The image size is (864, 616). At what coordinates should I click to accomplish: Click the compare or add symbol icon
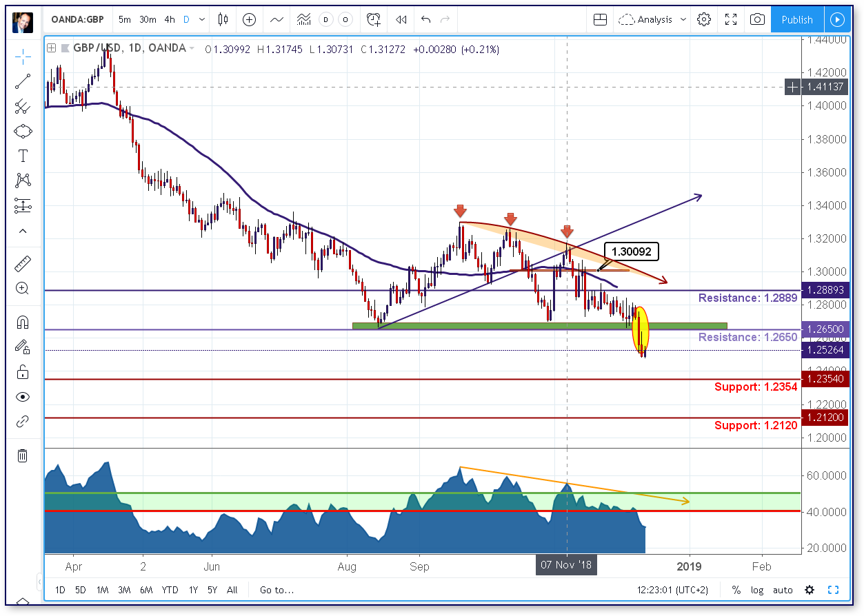249,19
